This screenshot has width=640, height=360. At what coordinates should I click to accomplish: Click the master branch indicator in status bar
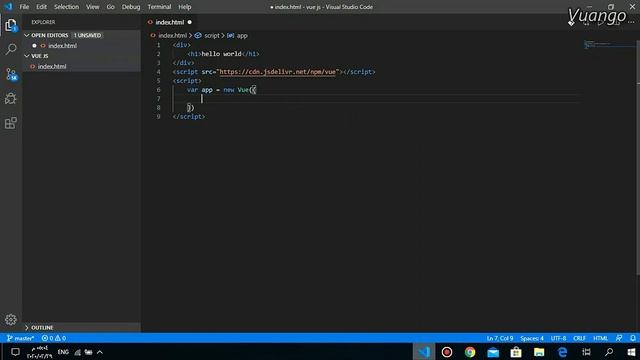20,338
